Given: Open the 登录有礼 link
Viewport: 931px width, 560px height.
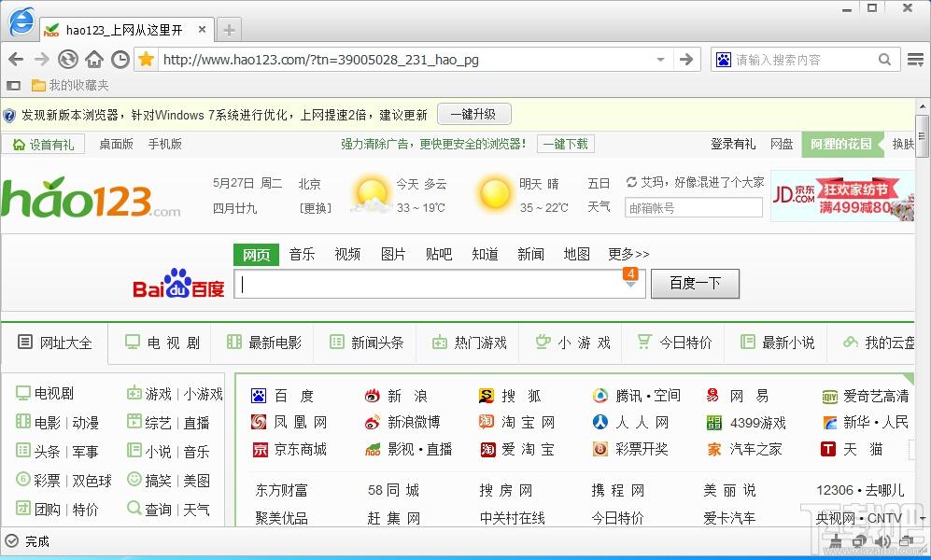Looking at the screenshot, I should point(733,144).
